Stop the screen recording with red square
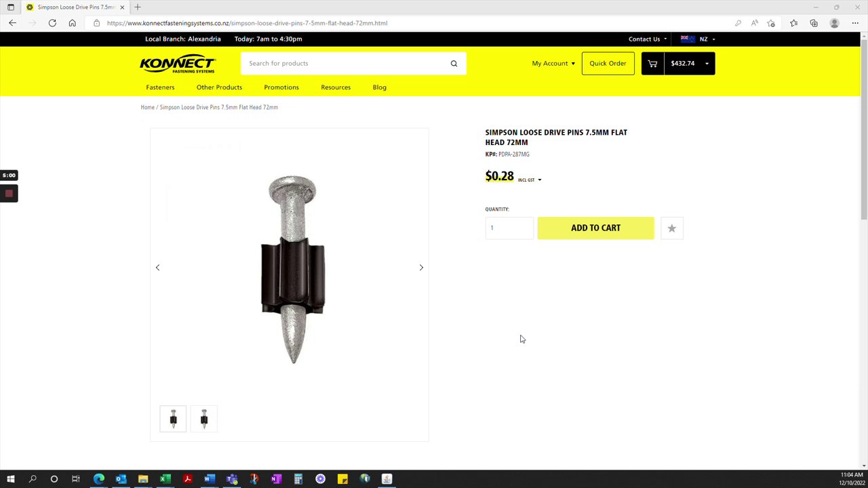Image resolution: width=868 pixels, height=488 pixels. pos(9,194)
